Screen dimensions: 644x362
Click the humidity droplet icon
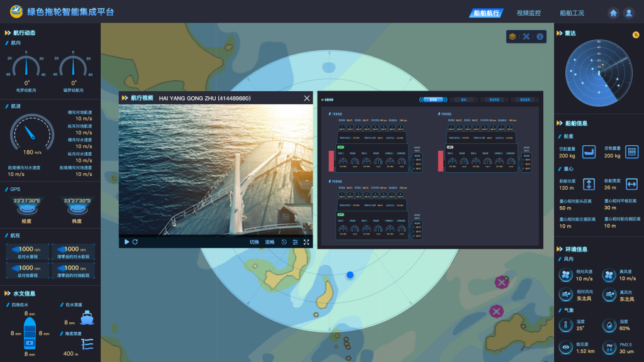pos(609,326)
